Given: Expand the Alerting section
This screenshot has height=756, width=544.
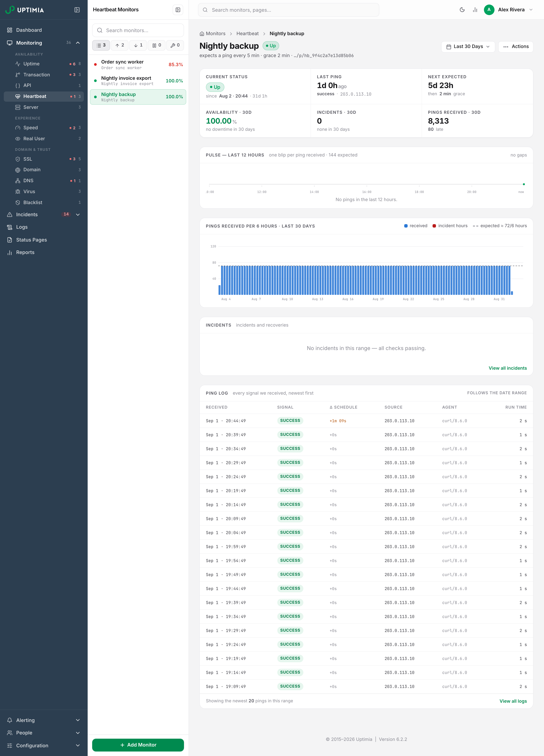Looking at the screenshot, I should tap(44, 720).
